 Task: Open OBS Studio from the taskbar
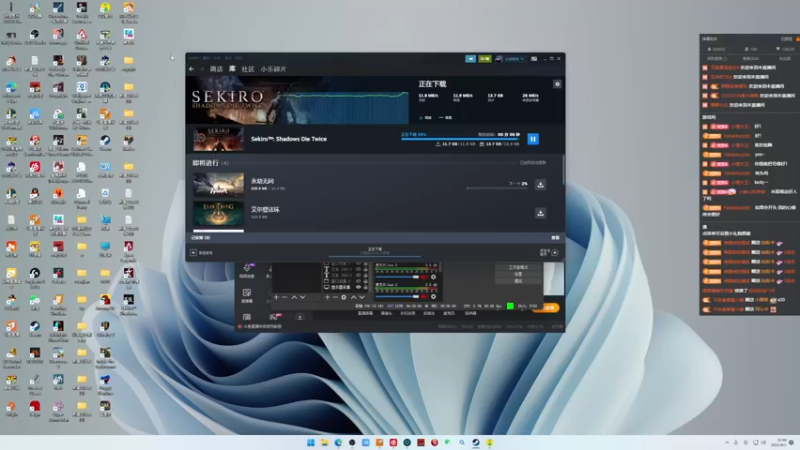click(x=352, y=442)
